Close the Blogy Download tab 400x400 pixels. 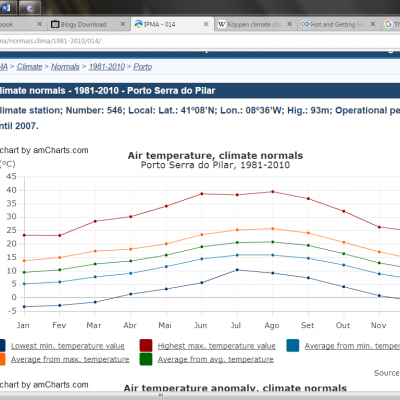point(123,24)
